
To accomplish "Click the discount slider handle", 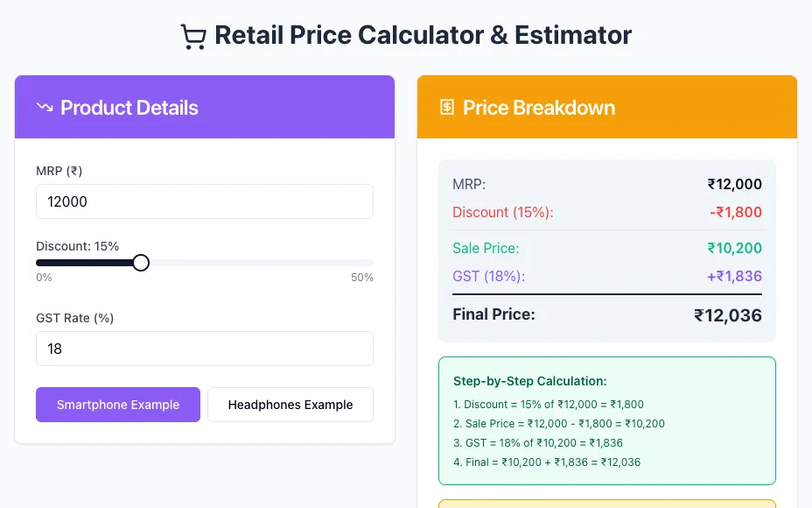I will 140,263.
